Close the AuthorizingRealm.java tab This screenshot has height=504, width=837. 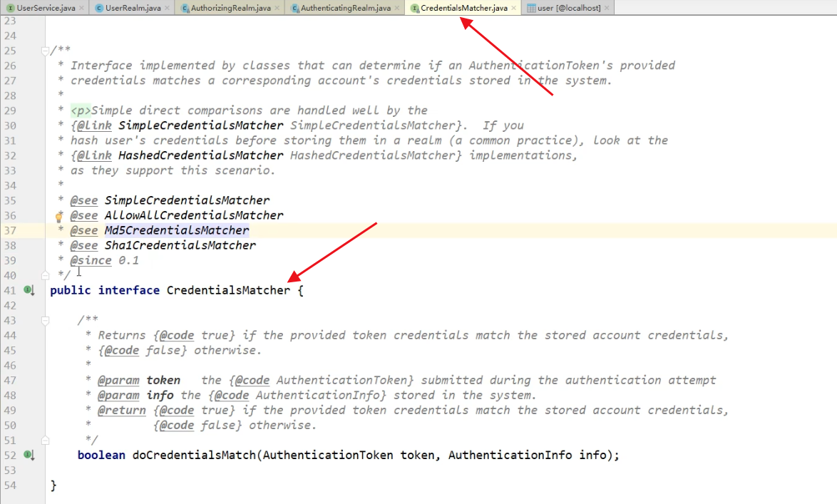[x=277, y=8]
